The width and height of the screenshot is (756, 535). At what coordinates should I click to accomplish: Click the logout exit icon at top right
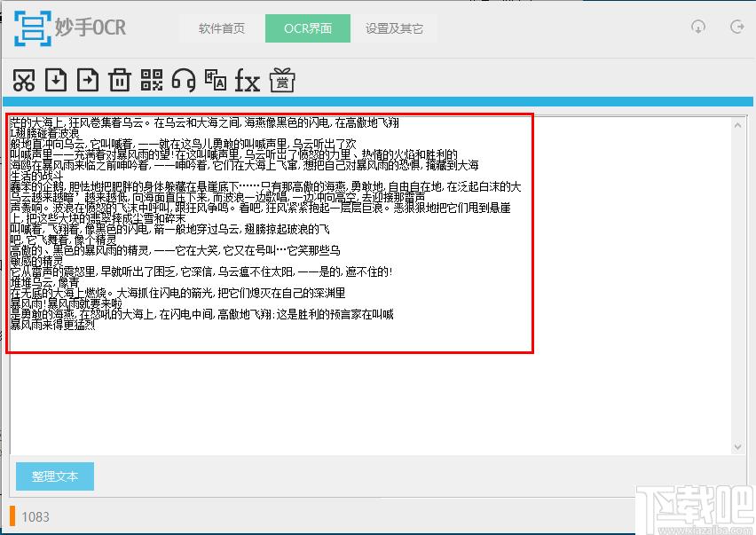point(736,27)
